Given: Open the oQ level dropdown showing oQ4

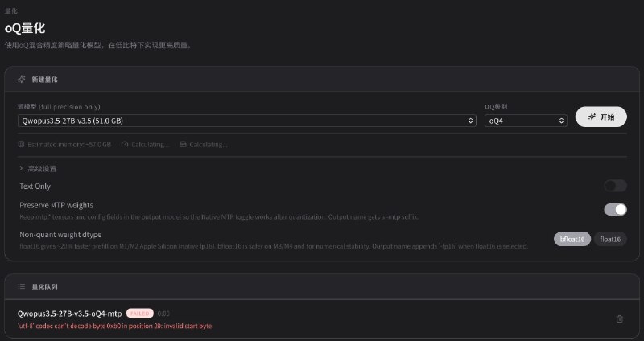Looking at the screenshot, I should 526,121.
